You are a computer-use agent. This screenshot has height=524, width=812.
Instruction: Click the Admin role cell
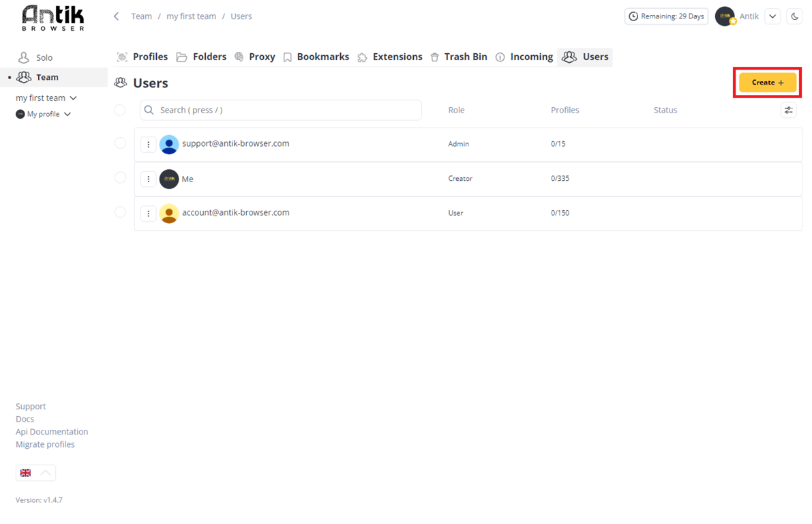[459, 144]
